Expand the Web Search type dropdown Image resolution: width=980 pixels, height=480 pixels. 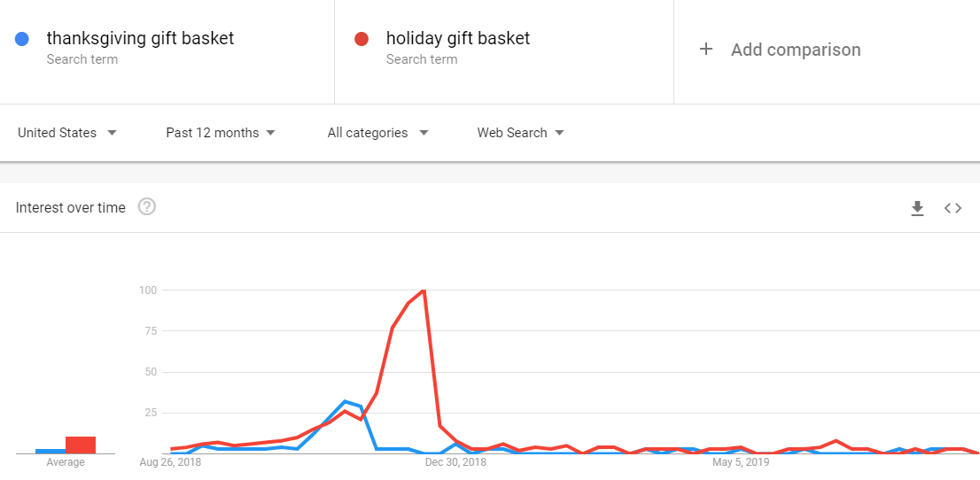click(520, 133)
